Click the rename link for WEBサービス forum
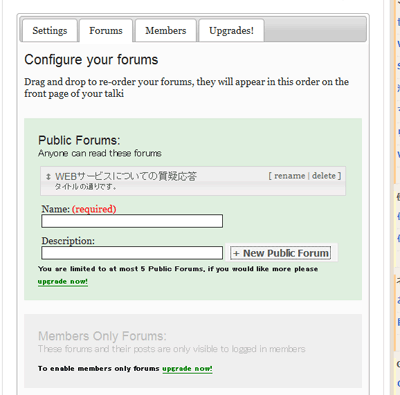The height and width of the screenshot is (395, 400). (x=289, y=176)
